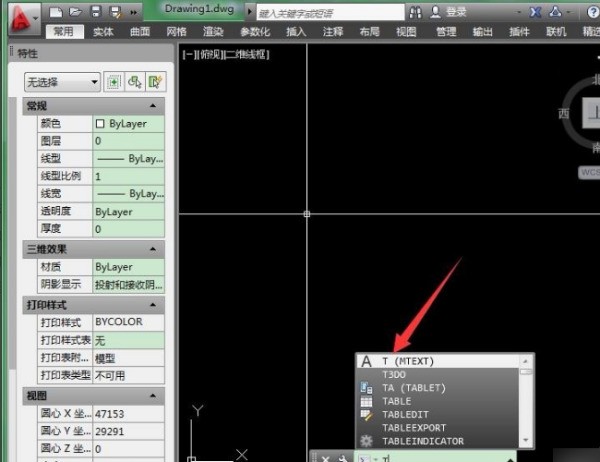Viewport: 600px width, 462px height.
Task: Toggle PICKADD value icon in properties
Action: point(114,82)
